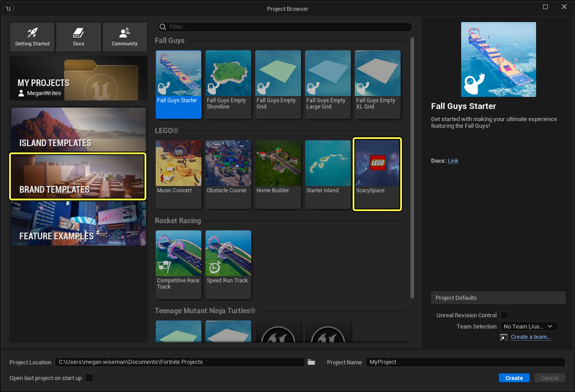Viewport: 575px width, 392px height.
Task: Click into the Filter search field
Action: (285, 27)
